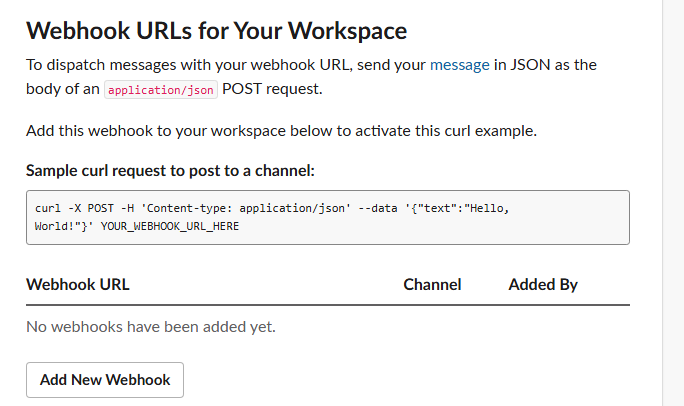Click YOUR_WEBHOOK_URL_HERE placeholder in the curl sample
The height and width of the screenshot is (406, 684).
[x=170, y=226]
